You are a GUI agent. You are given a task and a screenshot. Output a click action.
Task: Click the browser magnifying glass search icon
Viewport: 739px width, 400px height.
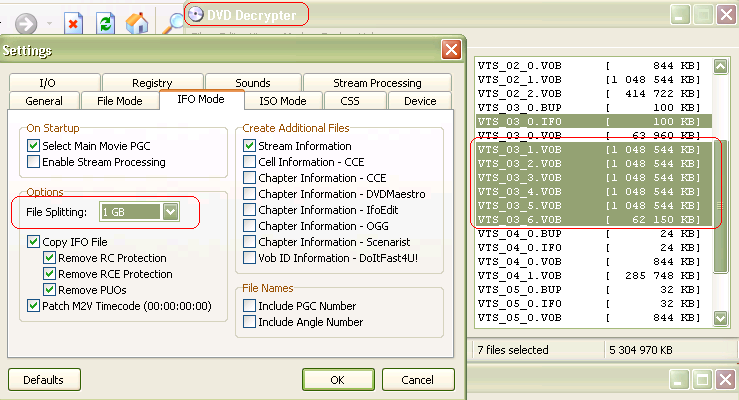[172, 23]
